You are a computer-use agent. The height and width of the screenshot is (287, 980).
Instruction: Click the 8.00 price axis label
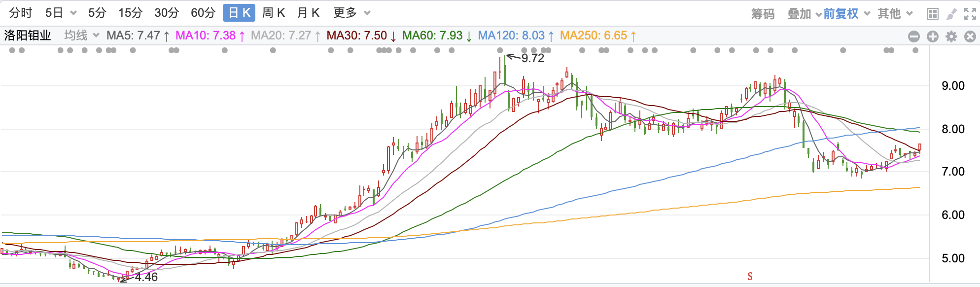(953, 129)
